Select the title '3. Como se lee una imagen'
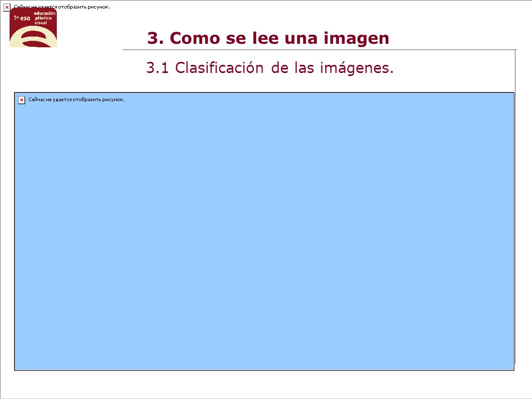 (268, 38)
